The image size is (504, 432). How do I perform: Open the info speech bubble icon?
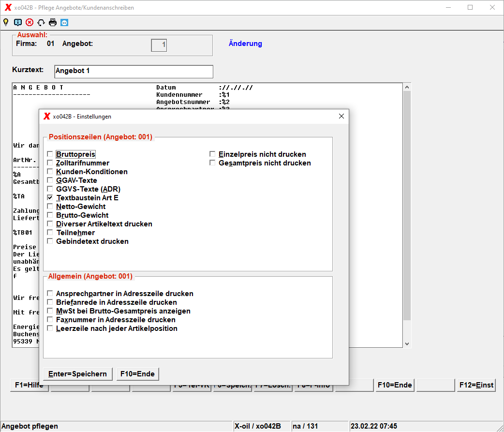pos(18,22)
